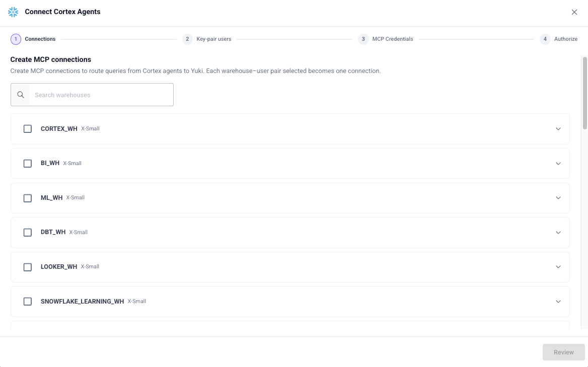Click the DBT_WH warehouse name

(x=53, y=232)
